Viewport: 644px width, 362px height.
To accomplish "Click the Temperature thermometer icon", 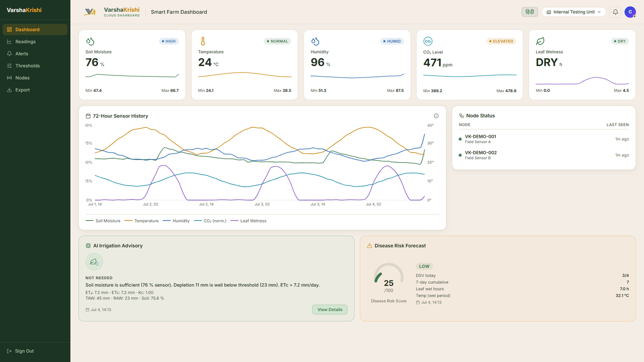I will point(203,41).
